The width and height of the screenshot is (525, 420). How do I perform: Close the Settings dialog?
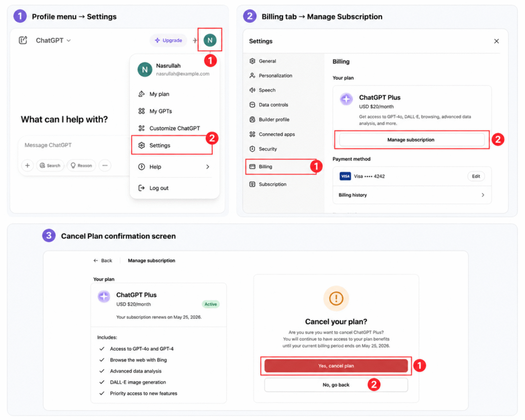496,41
